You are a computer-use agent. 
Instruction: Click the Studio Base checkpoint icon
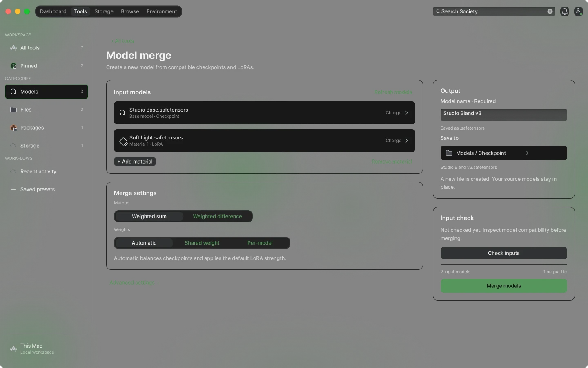pos(122,113)
